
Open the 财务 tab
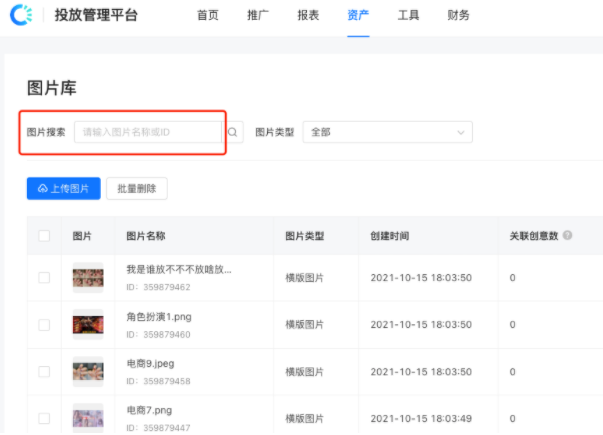click(458, 15)
